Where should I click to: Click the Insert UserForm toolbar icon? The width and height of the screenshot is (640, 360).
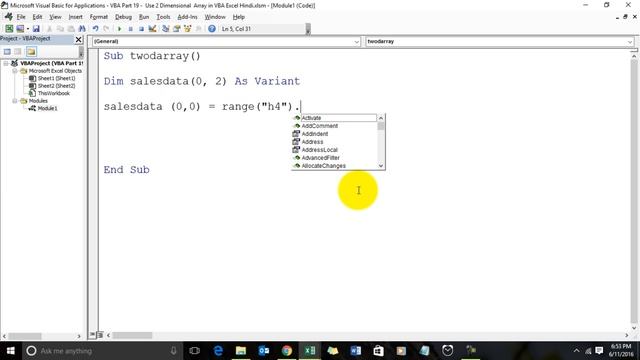[x=20, y=29]
